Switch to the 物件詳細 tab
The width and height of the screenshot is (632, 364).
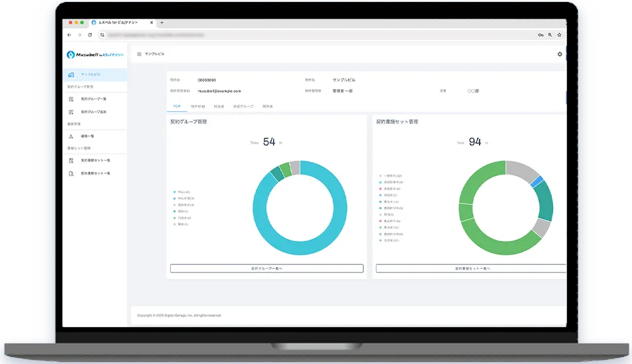198,106
